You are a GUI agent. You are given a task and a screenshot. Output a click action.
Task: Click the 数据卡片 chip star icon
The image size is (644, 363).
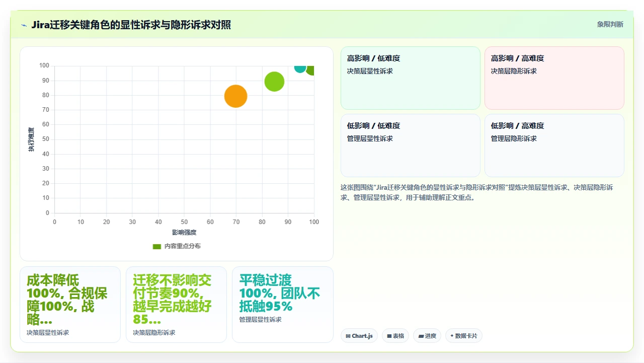(452, 336)
